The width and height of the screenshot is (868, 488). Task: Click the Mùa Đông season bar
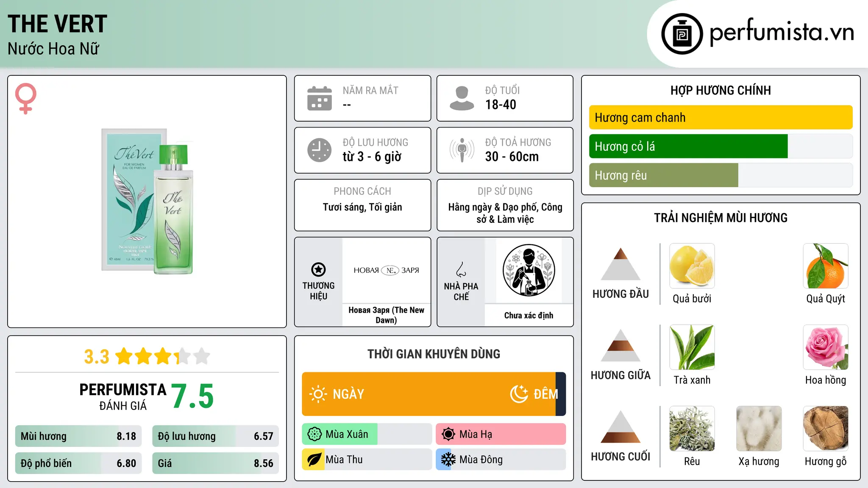coord(501,460)
